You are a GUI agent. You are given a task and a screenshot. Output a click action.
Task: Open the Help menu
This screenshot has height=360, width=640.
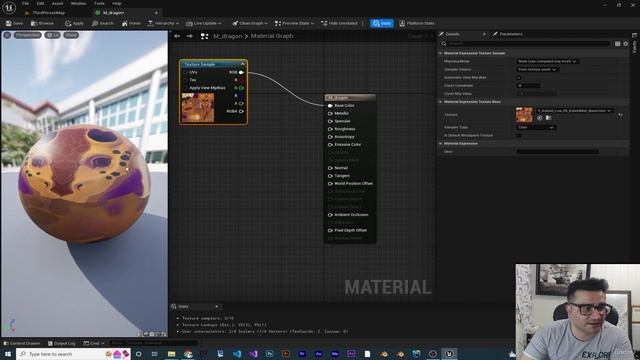pos(117,3)
